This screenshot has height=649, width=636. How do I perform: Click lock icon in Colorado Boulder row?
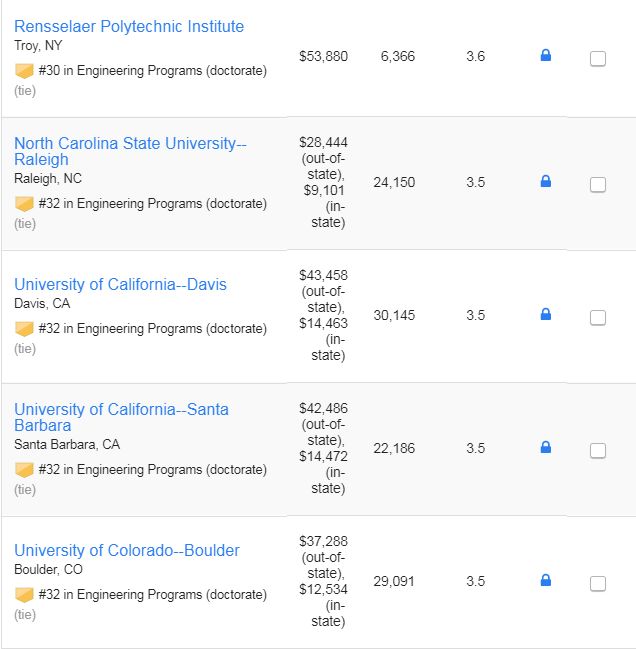[x=546, y=580]
